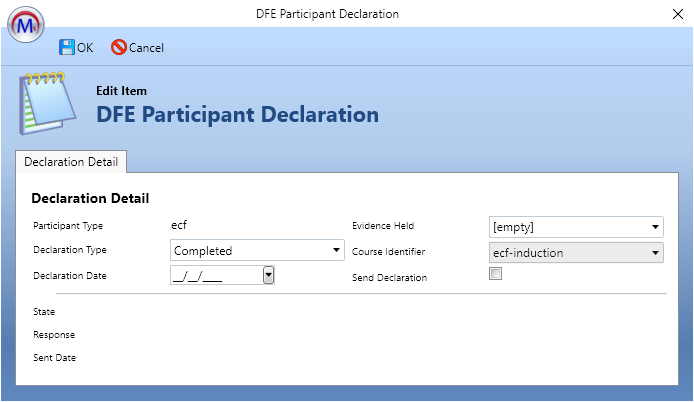Open the Declaration Date calendar picker arrow
694x402 pixels.
tap(268, 275)
